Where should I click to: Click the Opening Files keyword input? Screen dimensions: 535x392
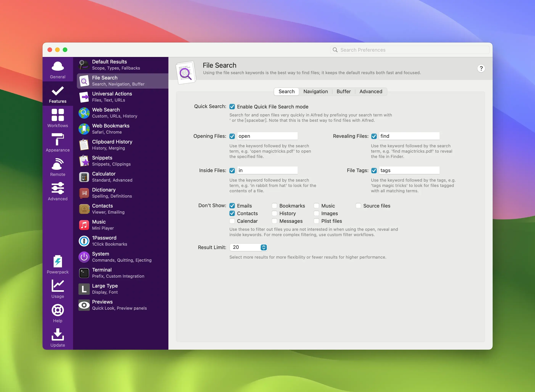(267, 136)
